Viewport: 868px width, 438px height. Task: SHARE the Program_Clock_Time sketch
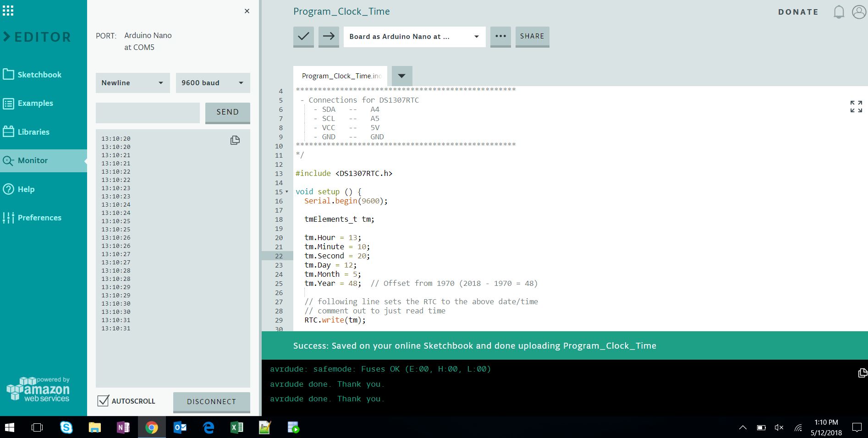(532, 37)
